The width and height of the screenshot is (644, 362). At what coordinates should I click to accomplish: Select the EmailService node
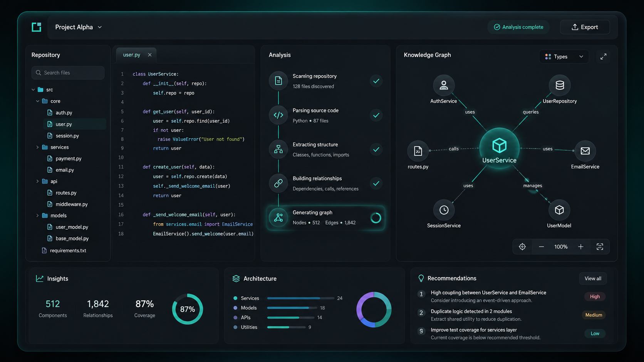585,151
